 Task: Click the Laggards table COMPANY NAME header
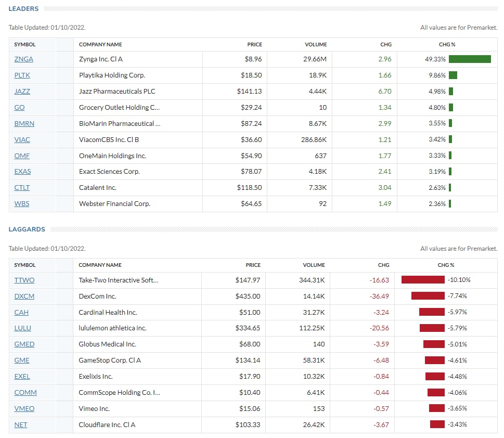coord(100,265)
